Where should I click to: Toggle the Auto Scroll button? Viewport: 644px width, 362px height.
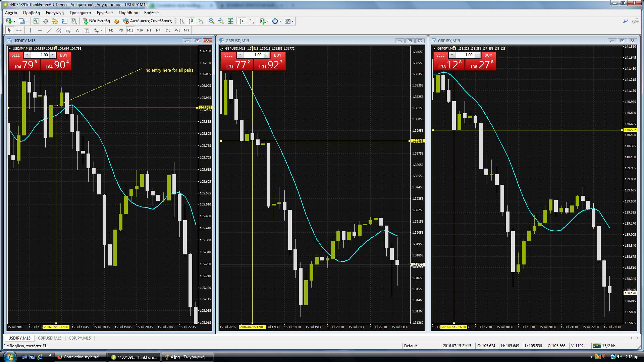coord(242,21)
